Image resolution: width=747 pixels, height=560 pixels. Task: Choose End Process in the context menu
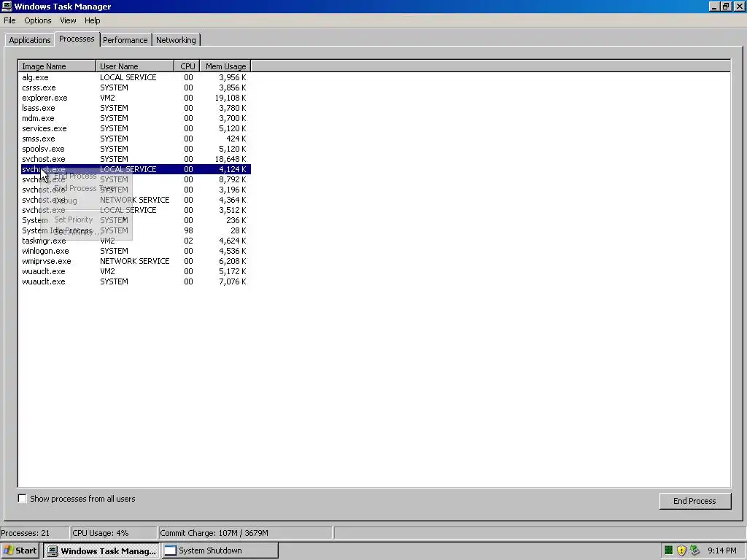coord(75,176)
